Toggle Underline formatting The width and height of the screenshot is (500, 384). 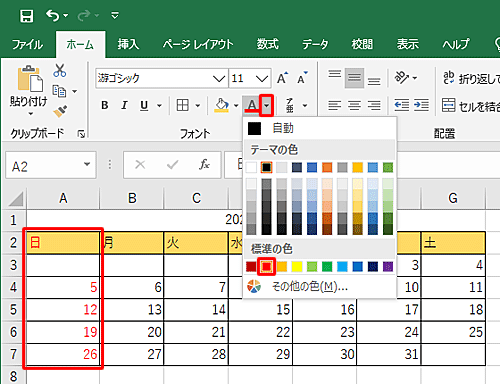(x=144, y=105)
